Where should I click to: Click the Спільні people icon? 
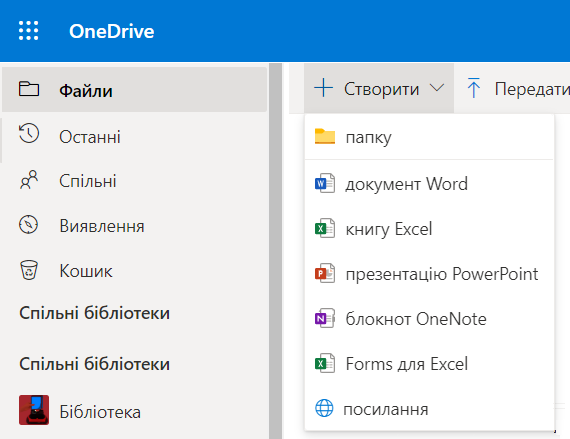point(29,180)
